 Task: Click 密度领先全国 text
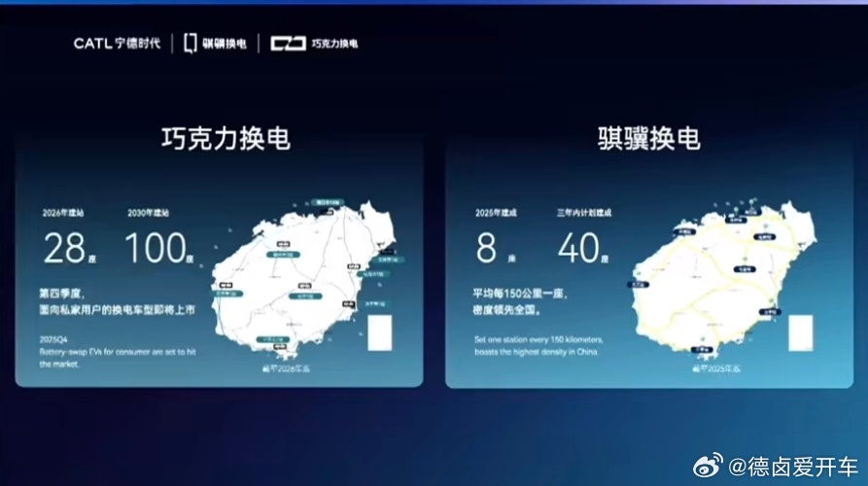506,310
